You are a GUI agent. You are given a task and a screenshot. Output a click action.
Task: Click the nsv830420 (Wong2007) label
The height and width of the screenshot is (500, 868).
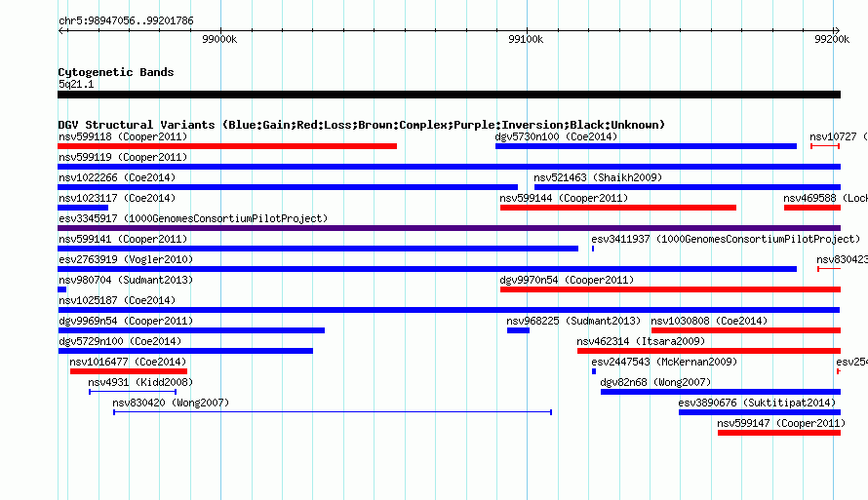[171, 403]
